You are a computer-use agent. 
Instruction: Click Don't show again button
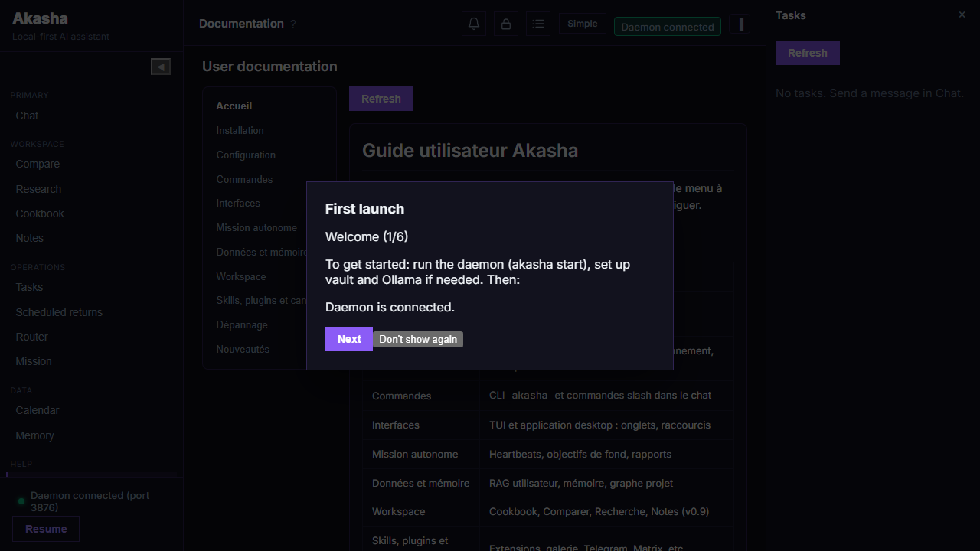tap(418, 339)
